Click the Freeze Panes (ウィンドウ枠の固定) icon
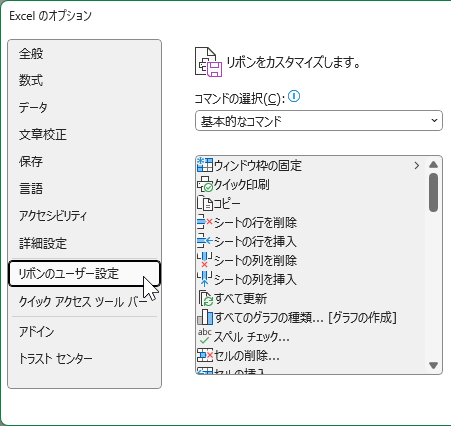This screenshot has width=451, height=426. pos(205,165)
